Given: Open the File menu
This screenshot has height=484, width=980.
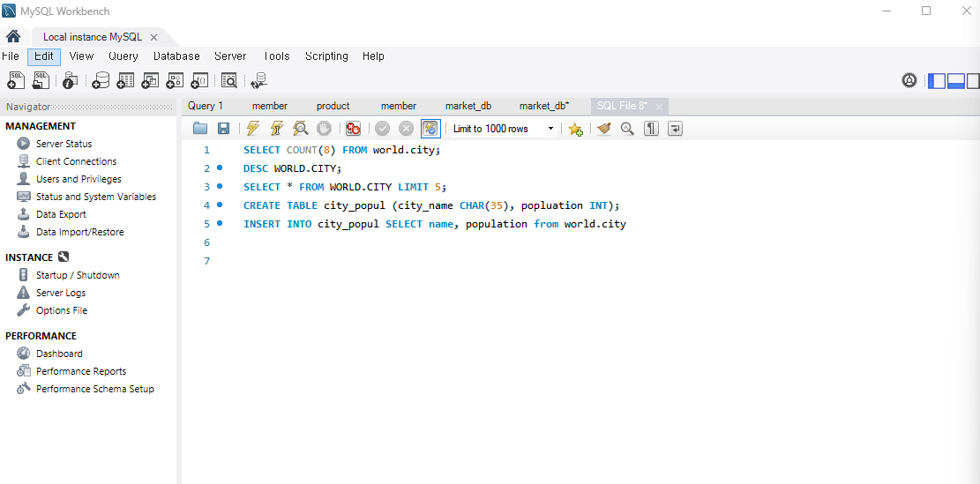Looking at the screenshot, I should click(x=11, y=56).
